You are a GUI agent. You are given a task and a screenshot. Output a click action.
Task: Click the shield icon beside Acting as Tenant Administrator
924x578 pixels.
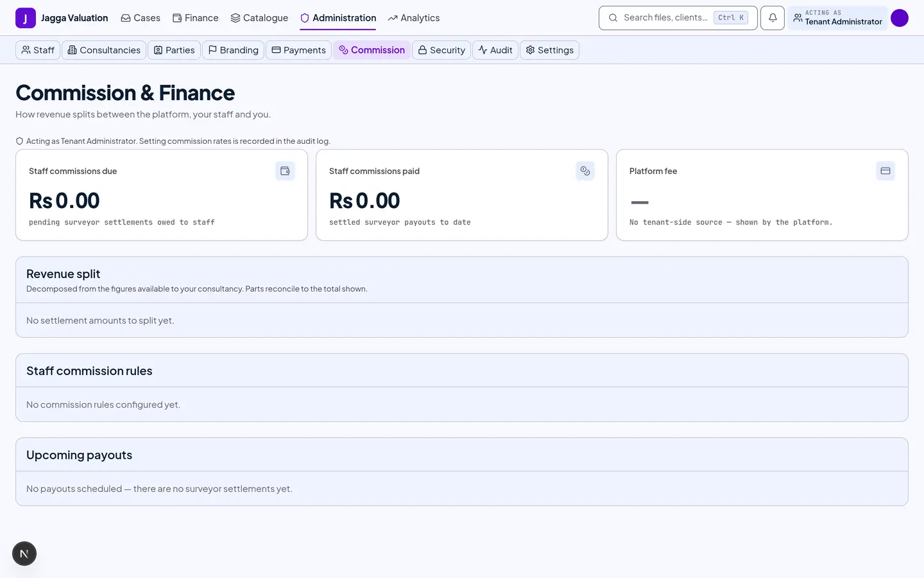[19, 141]
